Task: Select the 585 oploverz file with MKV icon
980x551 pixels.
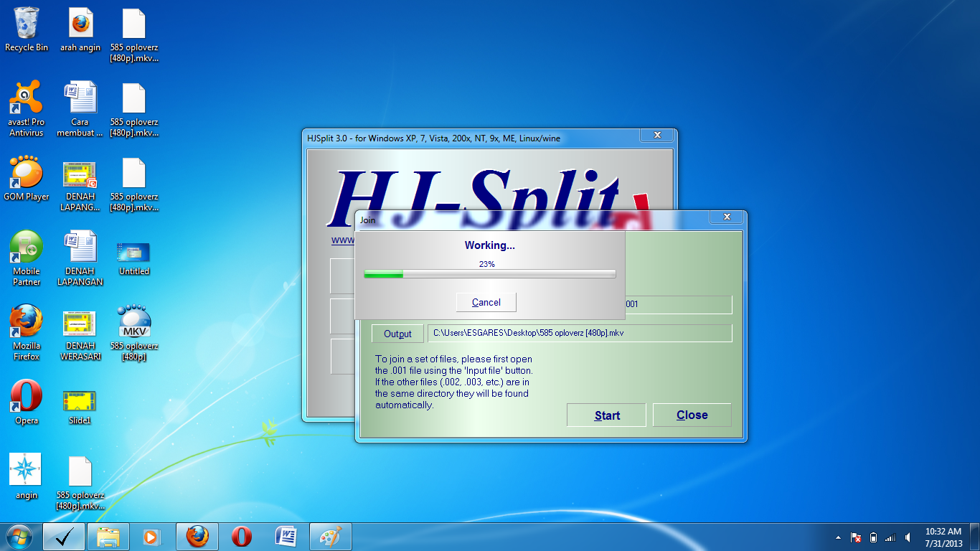Action: (x=134, y=332)
